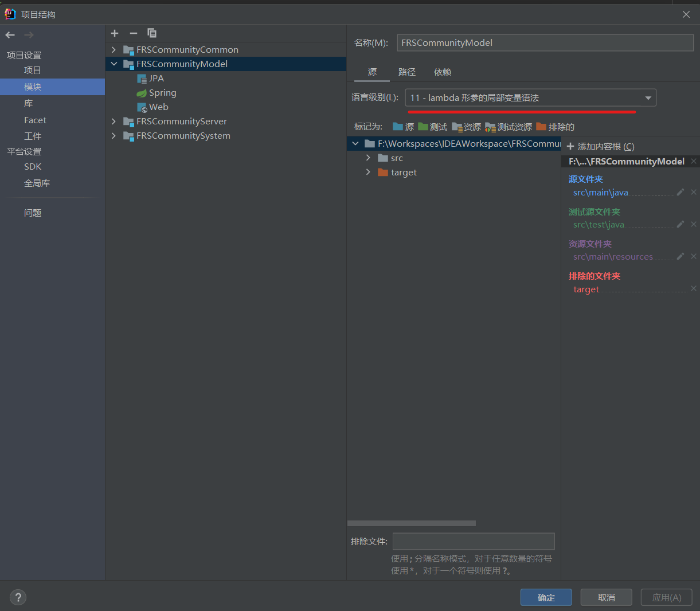The width and height of the screenshot is (700, 611).
Task: Click the forward navigation arrow
Action: click(x=29, y=35)
